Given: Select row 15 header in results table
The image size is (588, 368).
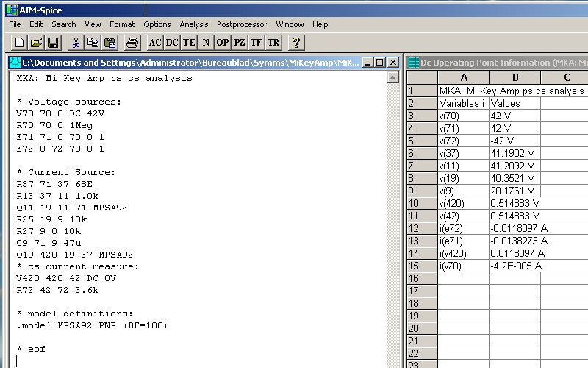Looking at the screenshot, I should click(x=422, y=266).
